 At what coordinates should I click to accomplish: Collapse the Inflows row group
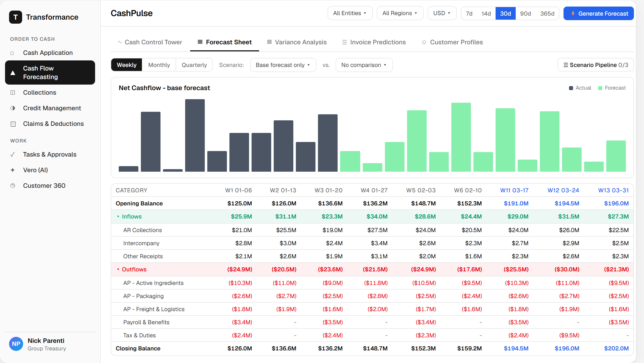click(118, 217)
